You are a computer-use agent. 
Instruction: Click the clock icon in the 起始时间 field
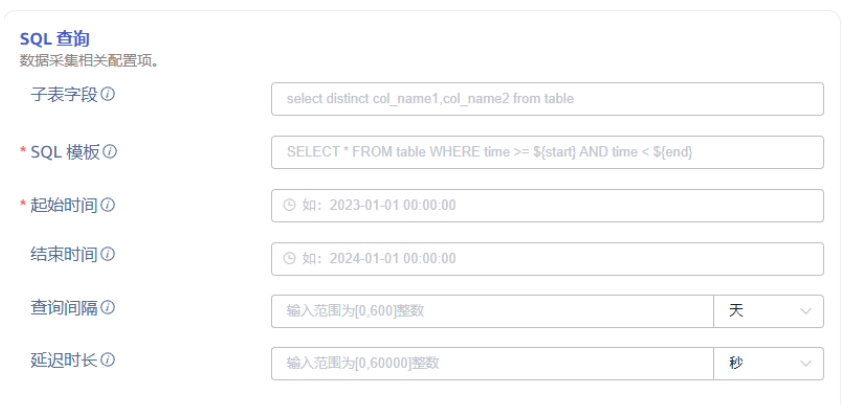[x=290, y=205]
